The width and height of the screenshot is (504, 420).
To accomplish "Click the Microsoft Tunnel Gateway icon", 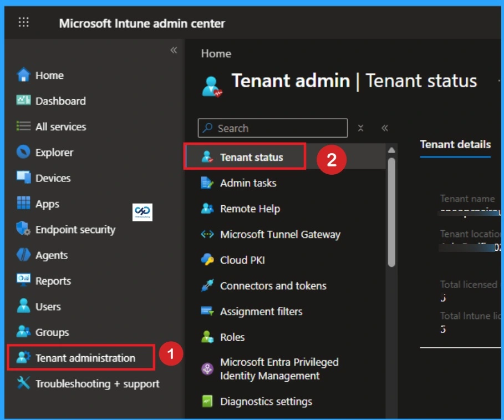I will point(207,234).
